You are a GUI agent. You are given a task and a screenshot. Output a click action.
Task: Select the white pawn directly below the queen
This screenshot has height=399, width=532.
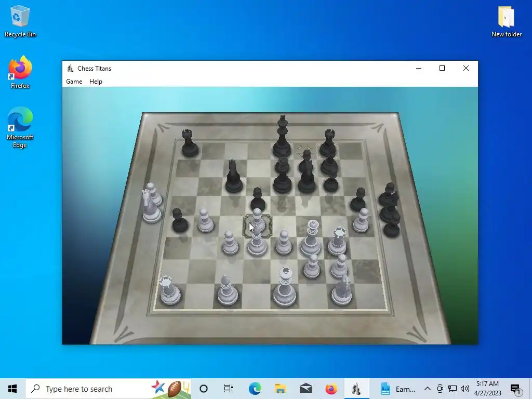click(x=312, y=267)
